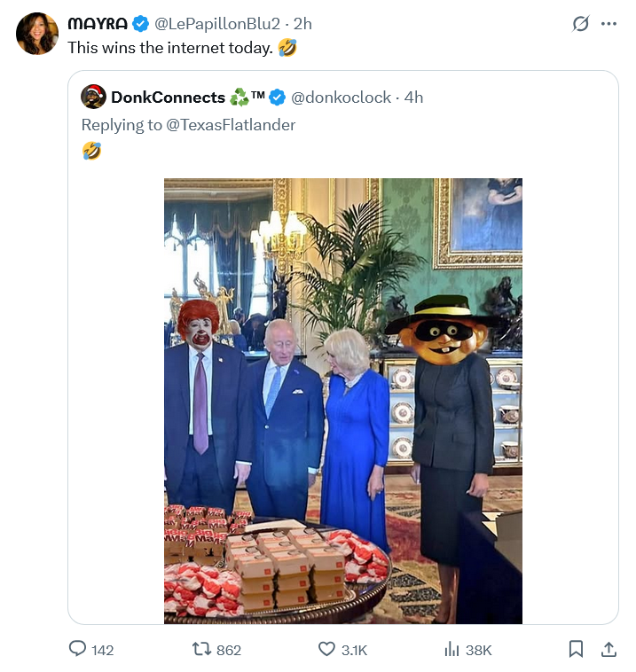This screenshot has height=672, width=636.
Task: Click the DonkConnects display name
Action: tap(168, 98)
